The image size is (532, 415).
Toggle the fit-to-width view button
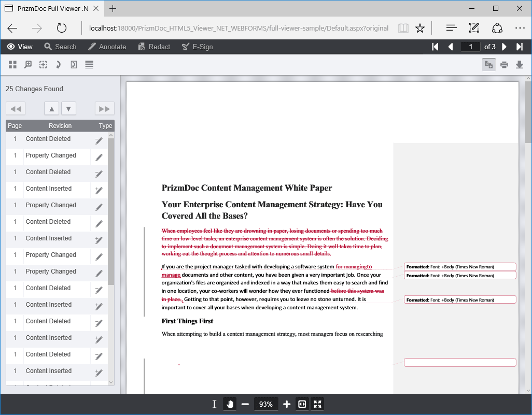click(x=302, y=404)
